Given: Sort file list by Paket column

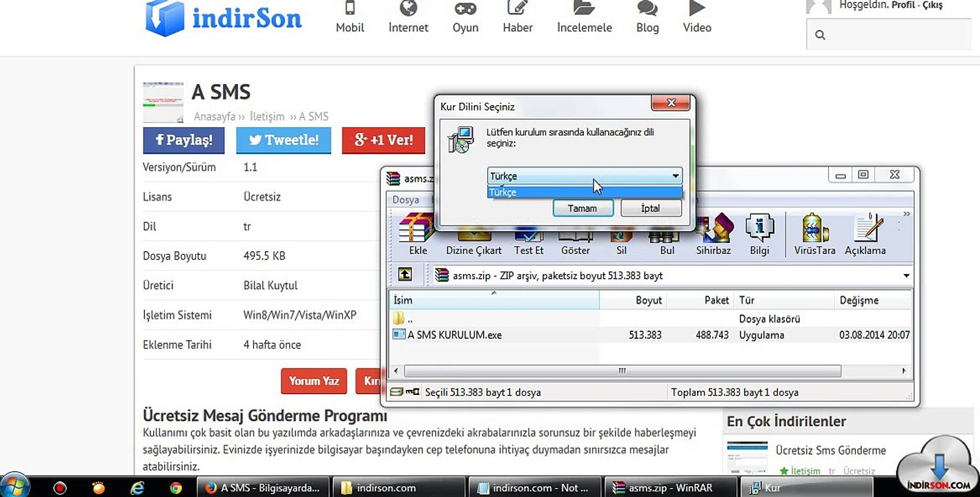Looking at the screenshot, I should point(700,300).
